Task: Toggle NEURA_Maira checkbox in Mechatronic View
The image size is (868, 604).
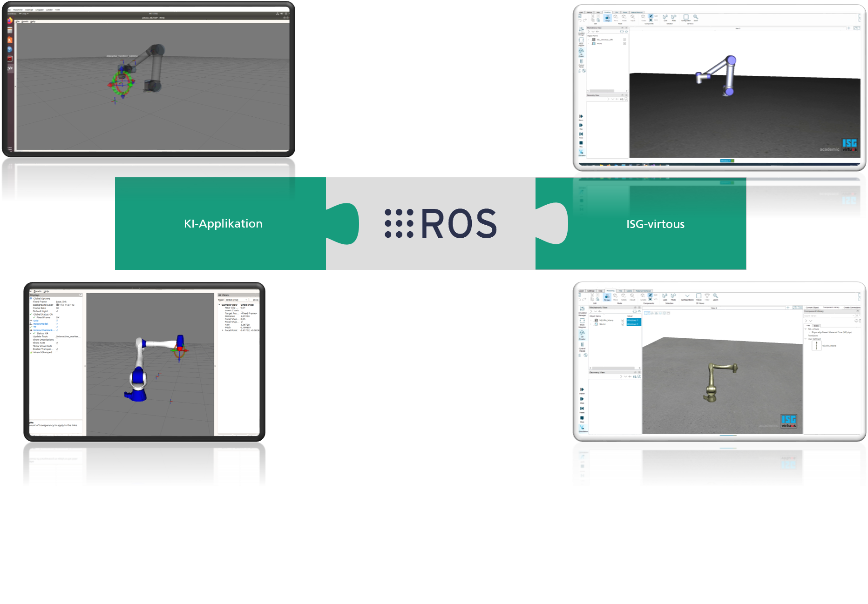Action: [623, 320]
